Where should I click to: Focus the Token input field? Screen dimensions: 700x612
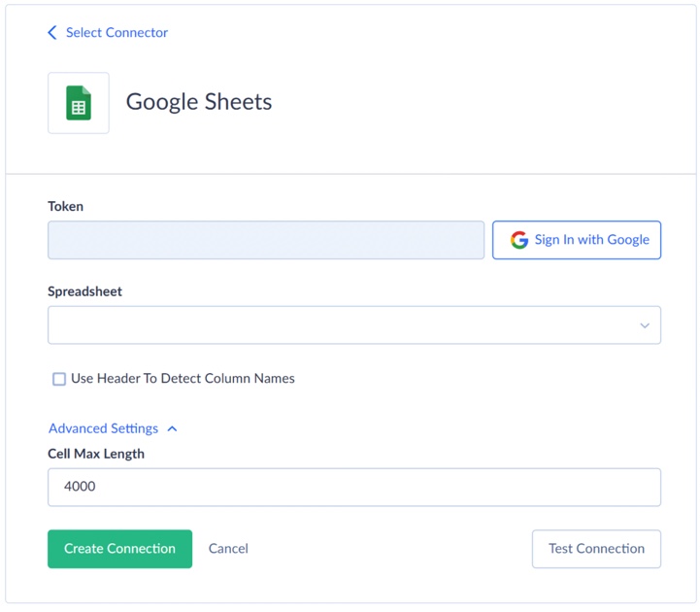click(x=266, y=240)
